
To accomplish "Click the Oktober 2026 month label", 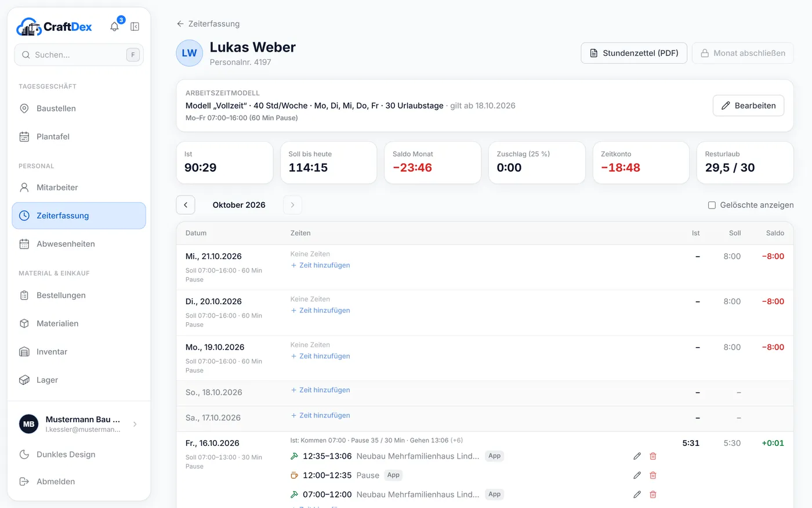I will [x=239, y=205].
